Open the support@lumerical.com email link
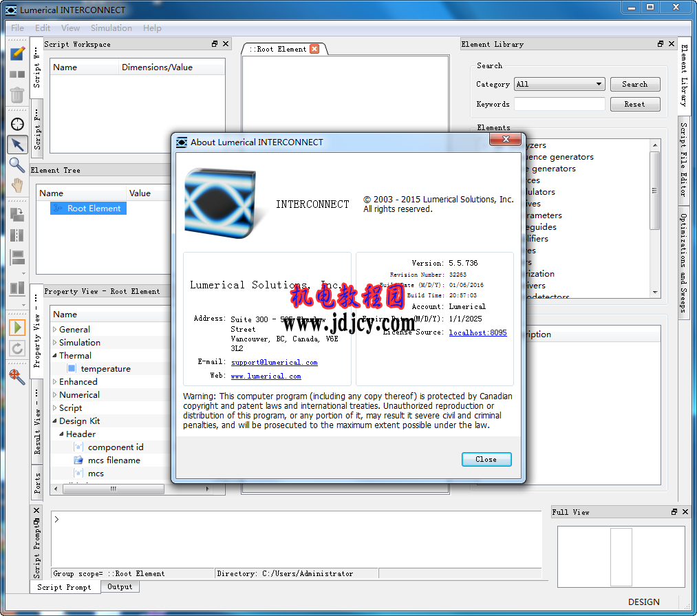This screenshot has width=697, height=616. tap(275, 363)
